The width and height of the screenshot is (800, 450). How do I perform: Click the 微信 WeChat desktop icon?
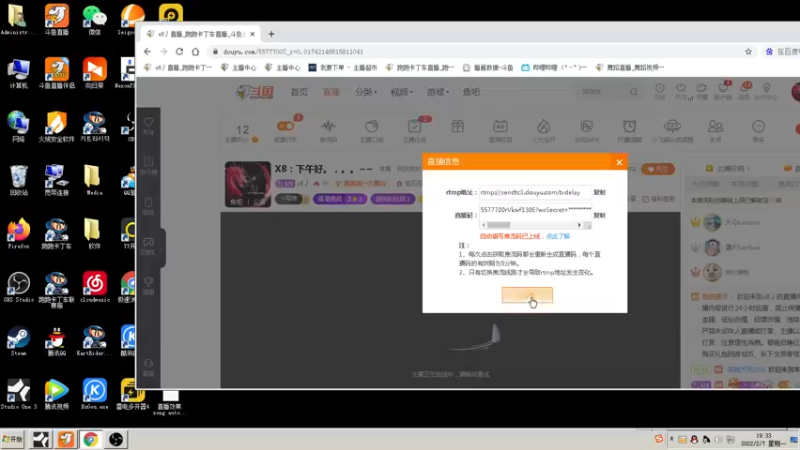tap(95, 19)
